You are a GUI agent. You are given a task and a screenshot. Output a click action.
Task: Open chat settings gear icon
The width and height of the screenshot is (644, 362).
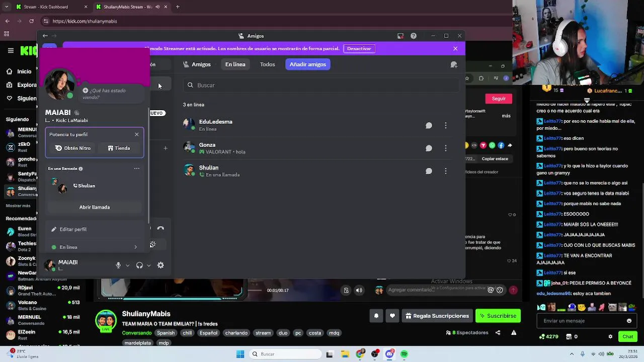coord(610,337)
